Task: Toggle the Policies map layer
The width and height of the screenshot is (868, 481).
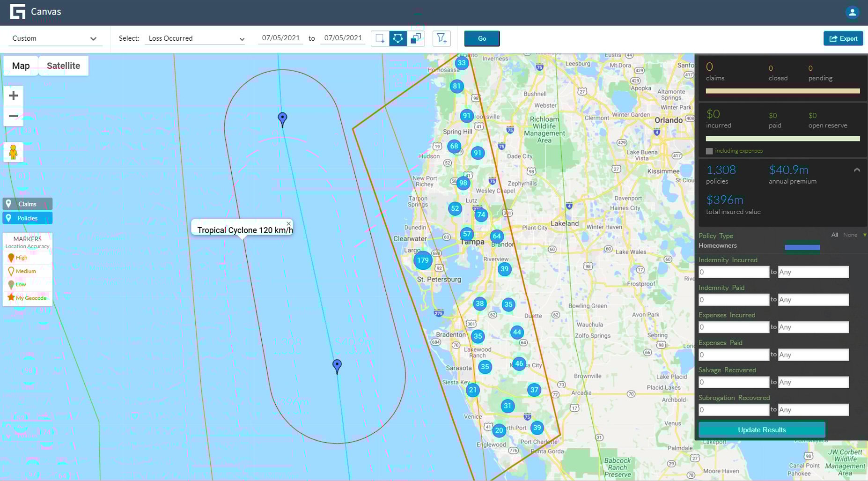Action: pos(27,218)
